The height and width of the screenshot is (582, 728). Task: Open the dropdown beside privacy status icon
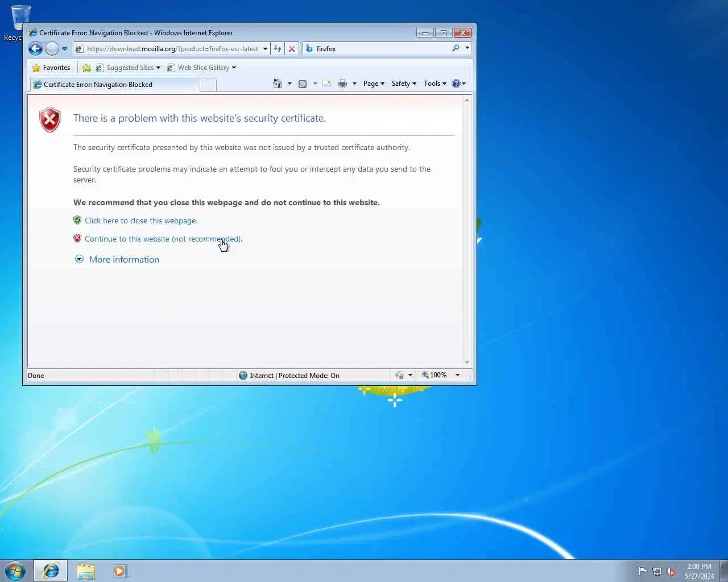[410, 375]
